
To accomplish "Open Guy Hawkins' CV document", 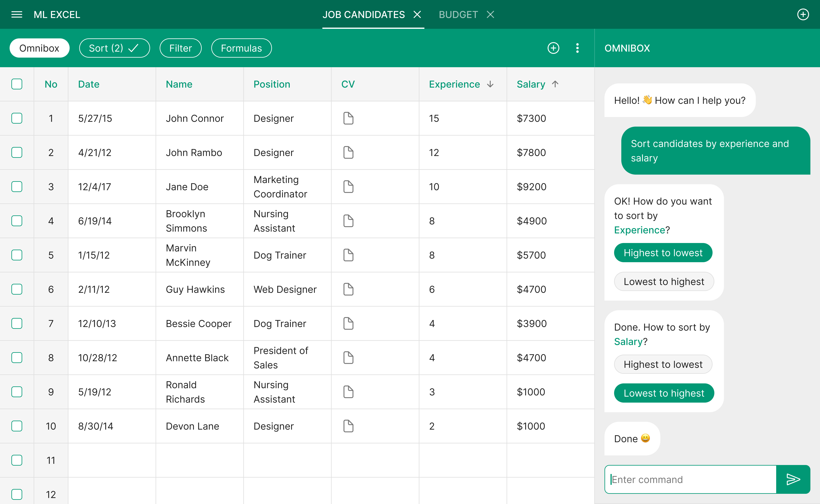I will point(348,289).
